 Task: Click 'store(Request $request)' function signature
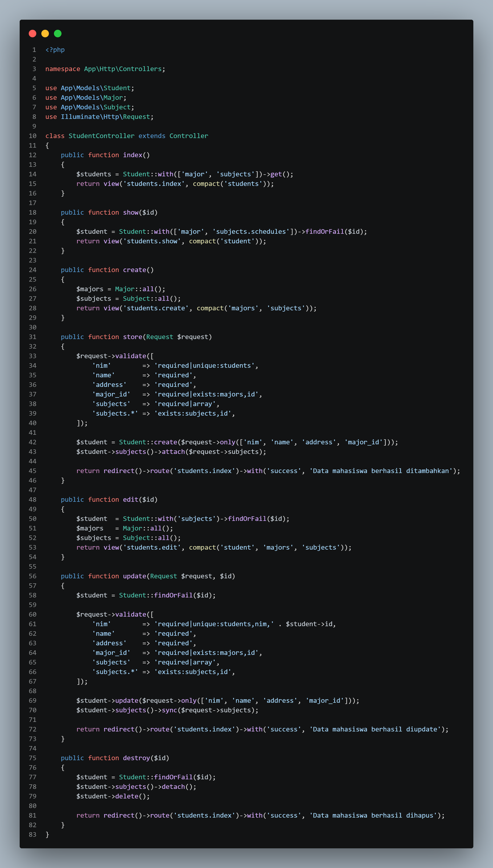coord(168,337)
